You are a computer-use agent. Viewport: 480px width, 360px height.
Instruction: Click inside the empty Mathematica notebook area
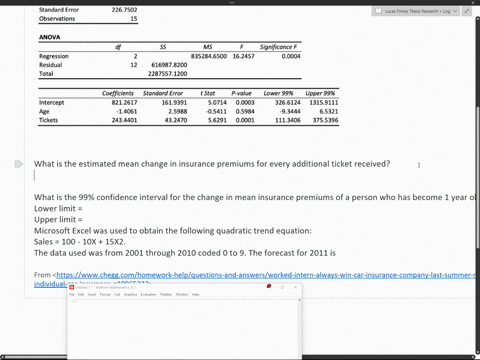pyautogui.click(x=183, y=330)
